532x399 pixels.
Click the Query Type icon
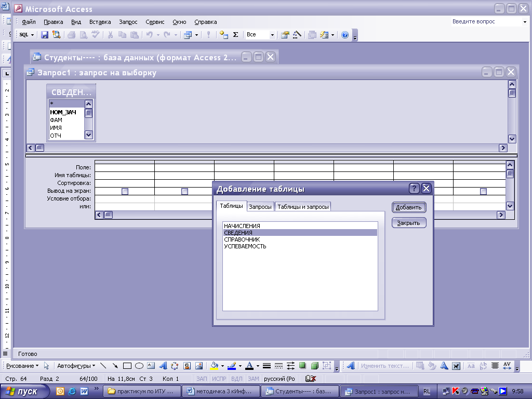tap(188, 35)
